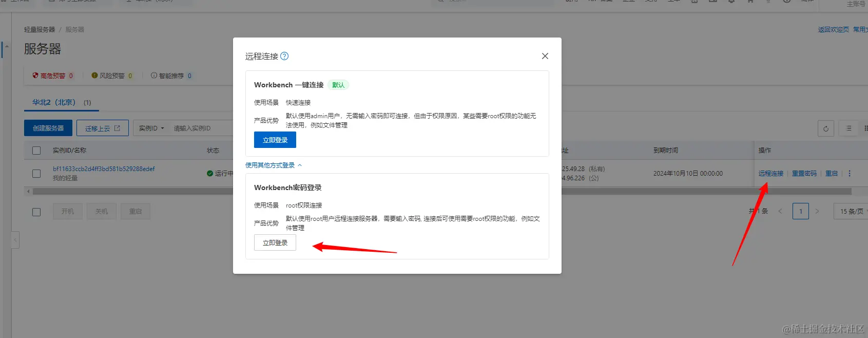This screenshot has width=868, height=338.
Task: Switch to list view icon
Action: tap(848, 128)
